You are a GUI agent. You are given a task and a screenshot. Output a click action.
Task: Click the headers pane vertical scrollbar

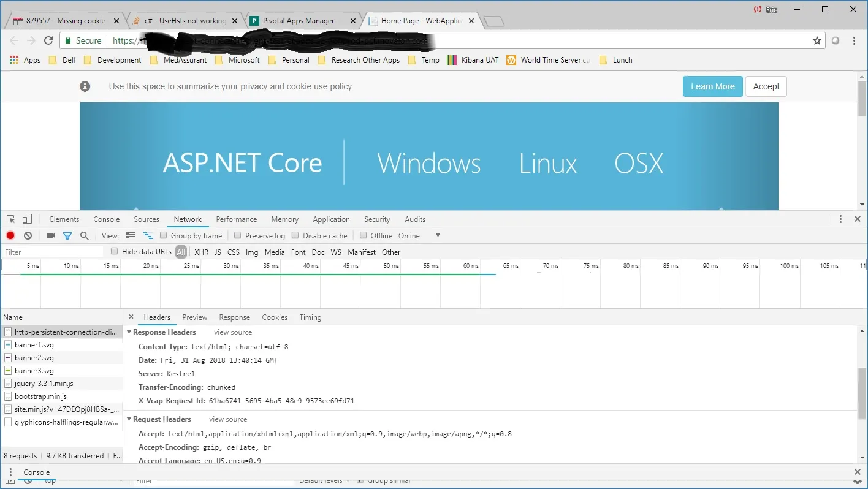pos(862,395)
